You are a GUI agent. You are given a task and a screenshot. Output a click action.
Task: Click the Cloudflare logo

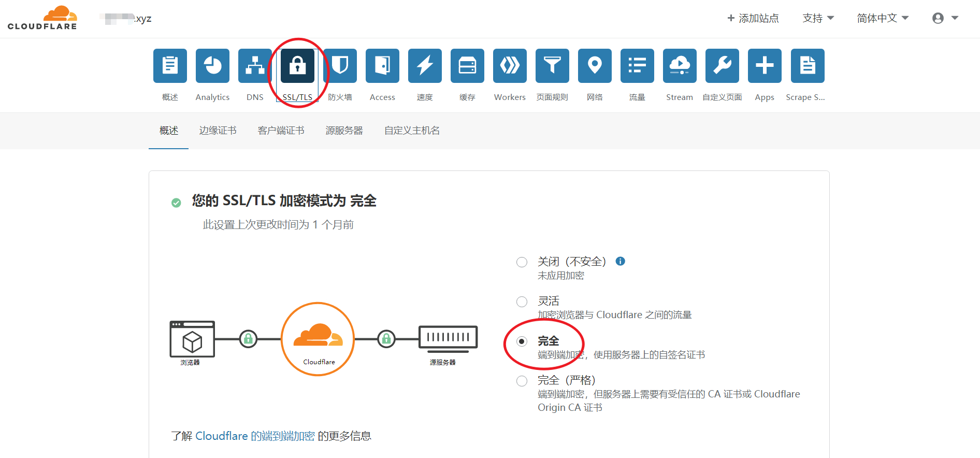[42, 18]
